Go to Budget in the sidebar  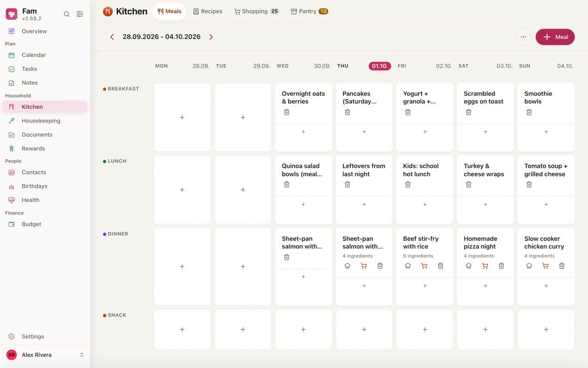click(45, 224)
